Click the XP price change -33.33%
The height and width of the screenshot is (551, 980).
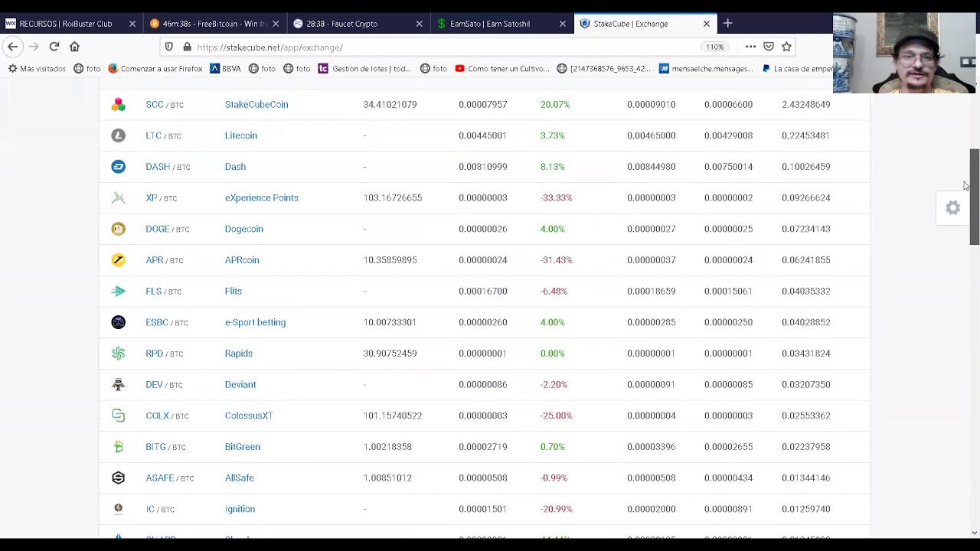[556, 197]
